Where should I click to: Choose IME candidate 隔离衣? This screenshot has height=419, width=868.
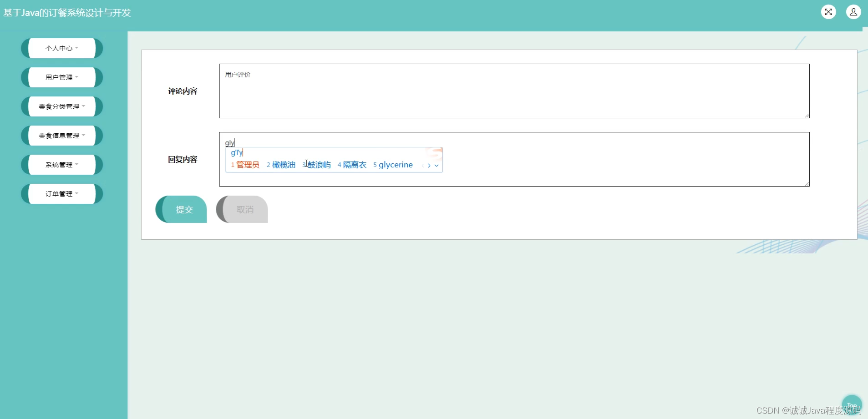[x=352, y=165]
